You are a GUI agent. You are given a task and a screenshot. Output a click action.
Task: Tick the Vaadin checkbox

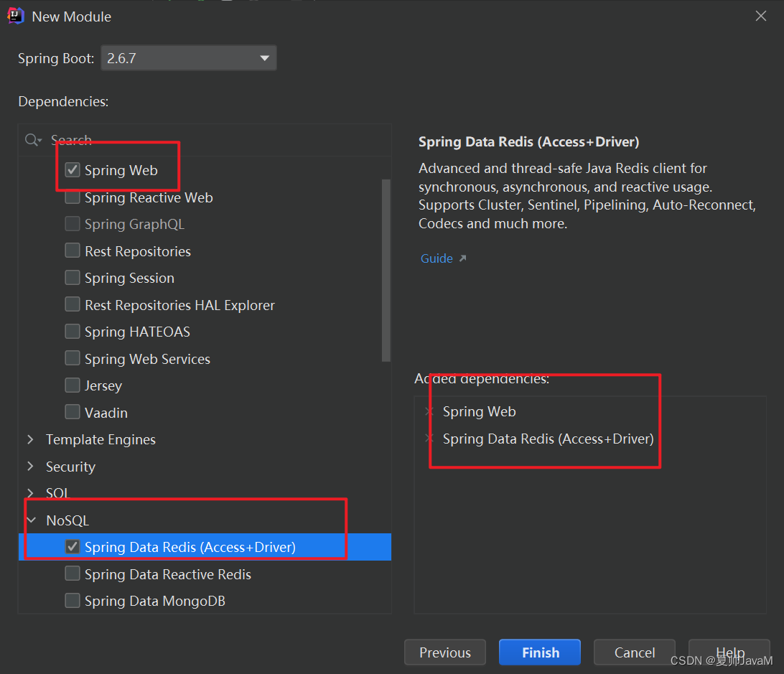click(x=73, y=413)
